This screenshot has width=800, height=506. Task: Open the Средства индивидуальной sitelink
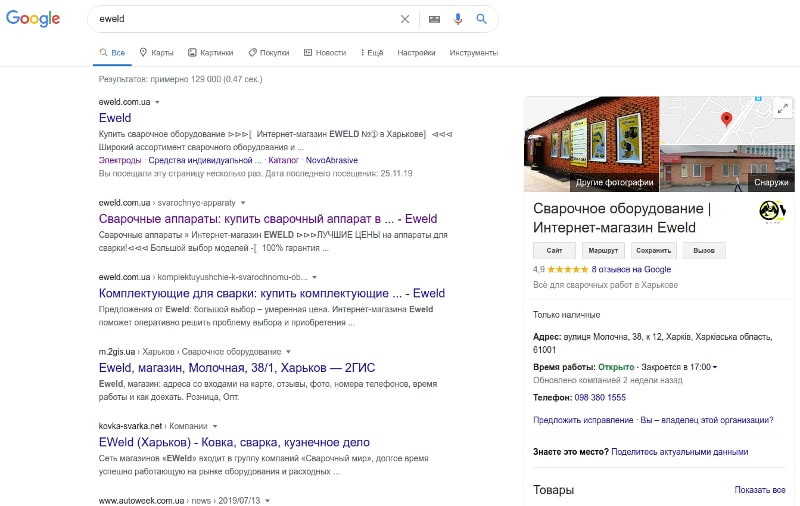click(x=205, y=160)
